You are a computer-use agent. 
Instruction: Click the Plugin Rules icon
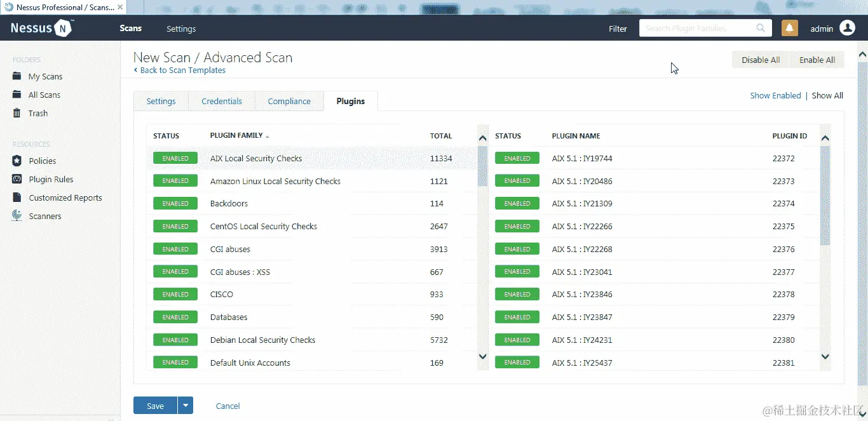tap(17, 179)
